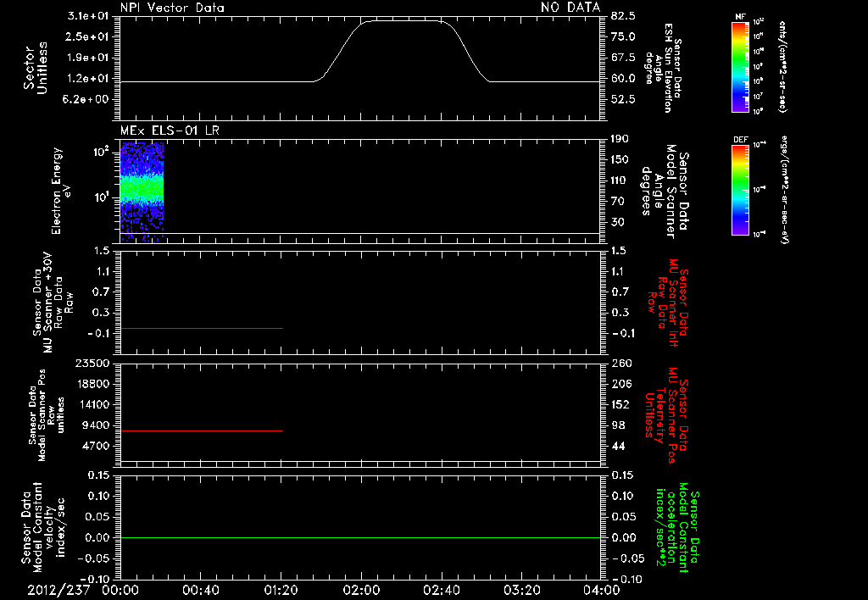Click the red 'MU Scanner Pos Telemetry' label
Viewport: 868px width, 600px height.
(x=667, y=415)
